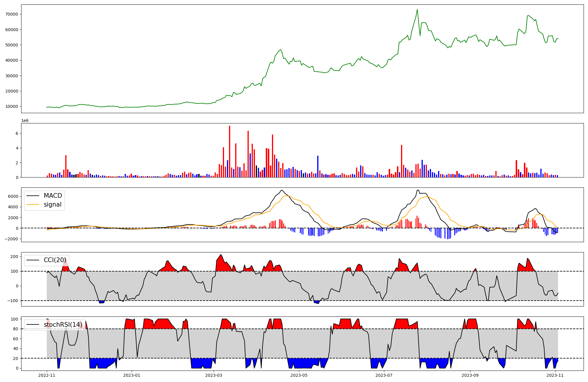This screenshot has height=382, width=588.
Task: Click the 70000 price axis label
Action: tap(12, 14)
